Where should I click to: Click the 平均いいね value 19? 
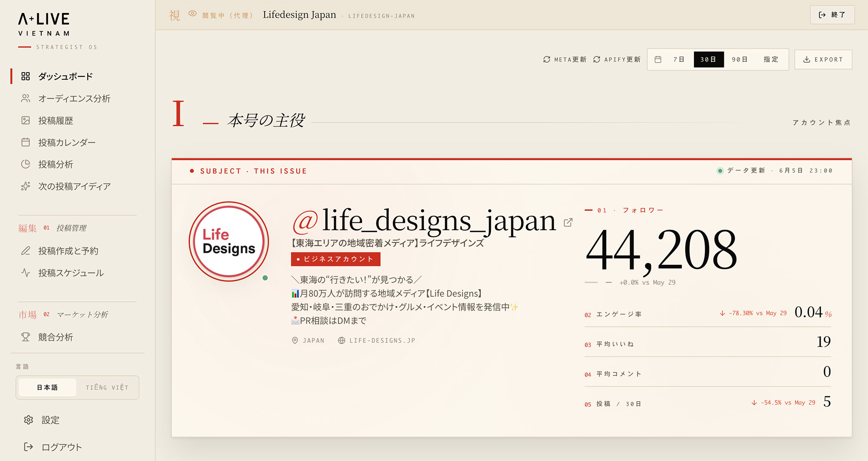click(823, 342)
